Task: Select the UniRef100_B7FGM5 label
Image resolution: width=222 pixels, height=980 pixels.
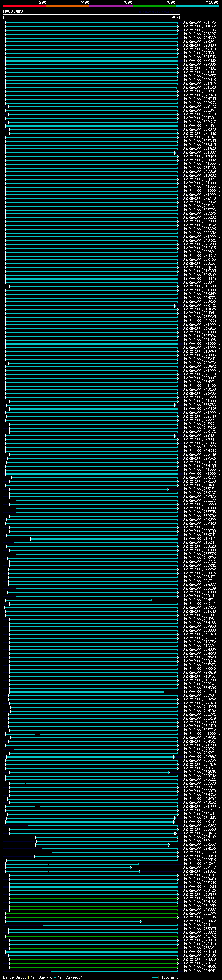Action: (199, 141)
